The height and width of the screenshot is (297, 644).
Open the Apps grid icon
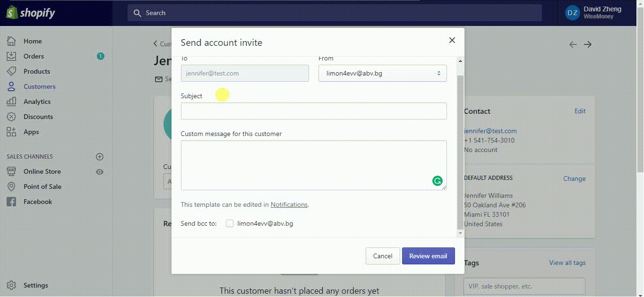pos(11,132)
